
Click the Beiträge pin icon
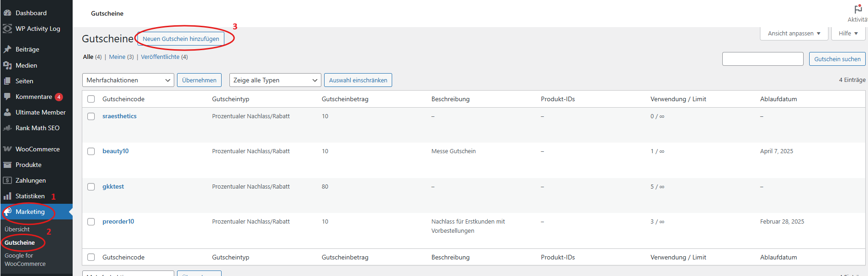7,49
